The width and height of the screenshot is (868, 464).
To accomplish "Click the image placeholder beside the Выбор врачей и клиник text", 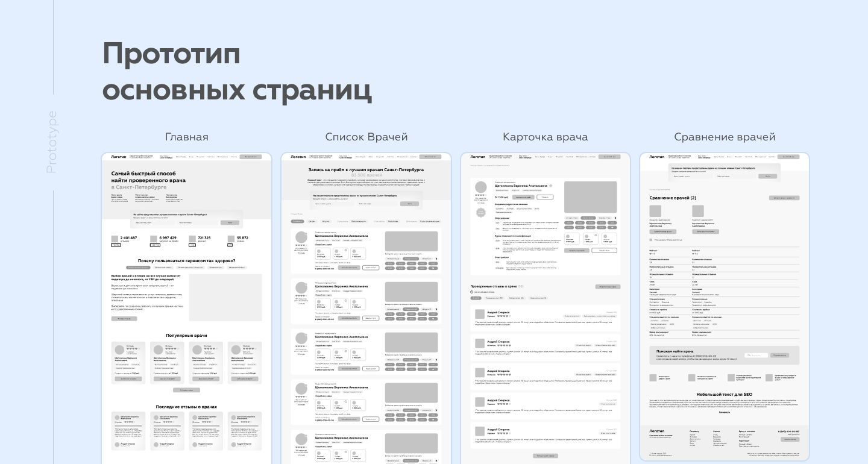I will [225, 298].
